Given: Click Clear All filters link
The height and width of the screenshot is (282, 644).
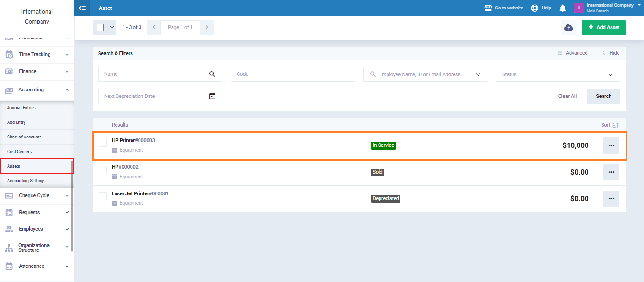Looking at the screenshot, I should [x=567, y=96].
